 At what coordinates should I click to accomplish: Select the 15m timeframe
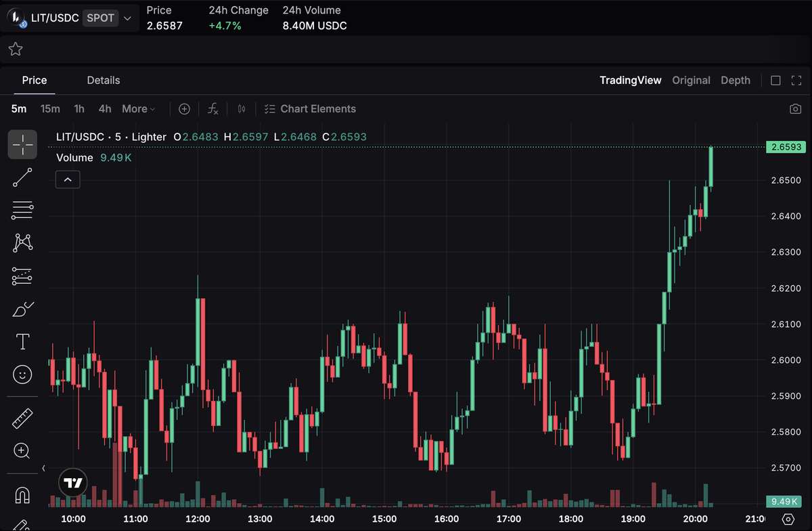coord(50,109)
